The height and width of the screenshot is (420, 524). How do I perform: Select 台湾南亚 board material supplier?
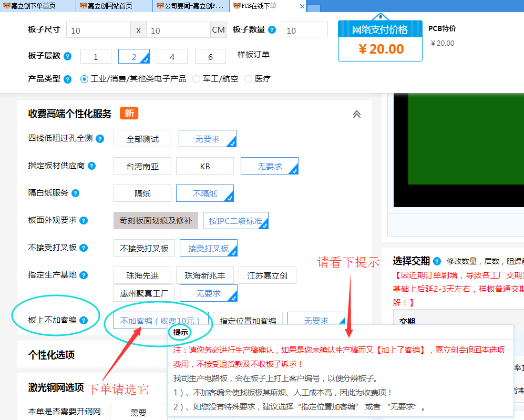pos(142,166)
